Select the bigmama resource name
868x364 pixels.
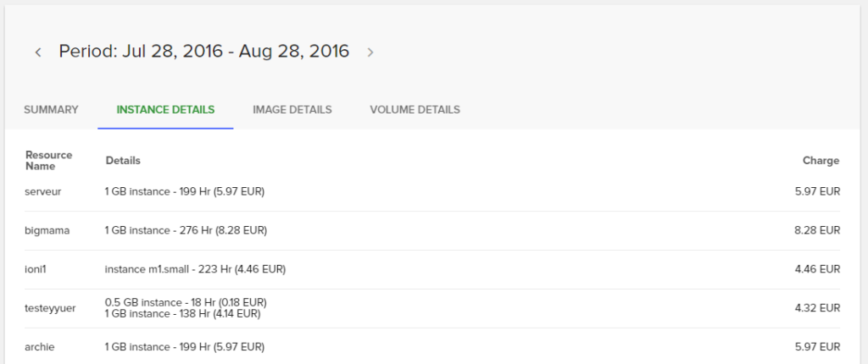coord(47,231)
